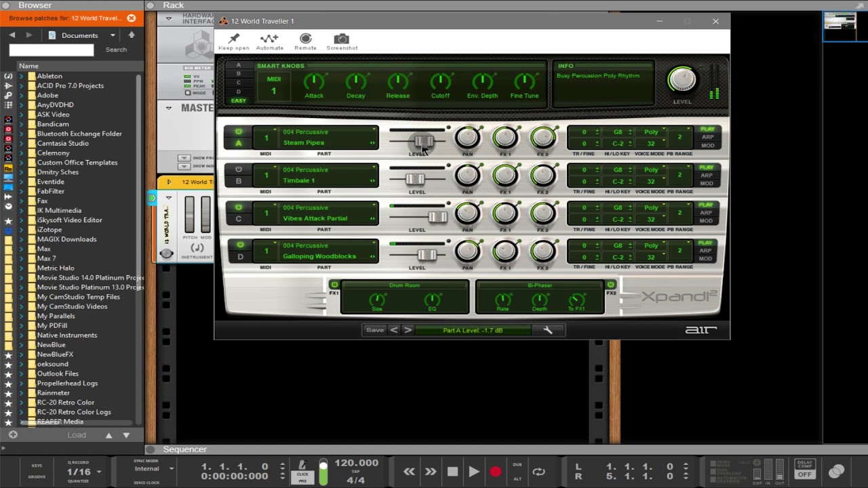Stop playback in the transport
Image resolution: width=868 pixels, height=488 pixels.
click(452, 472)
